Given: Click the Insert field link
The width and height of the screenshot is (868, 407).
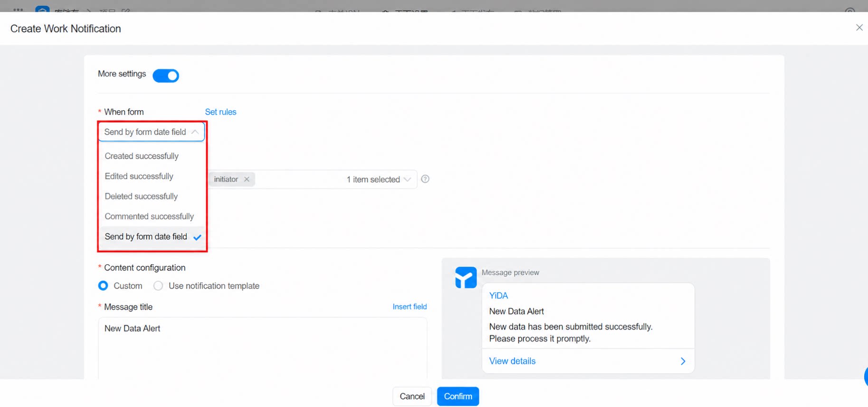Looking at the screenshot, I should tap(410, 307).
